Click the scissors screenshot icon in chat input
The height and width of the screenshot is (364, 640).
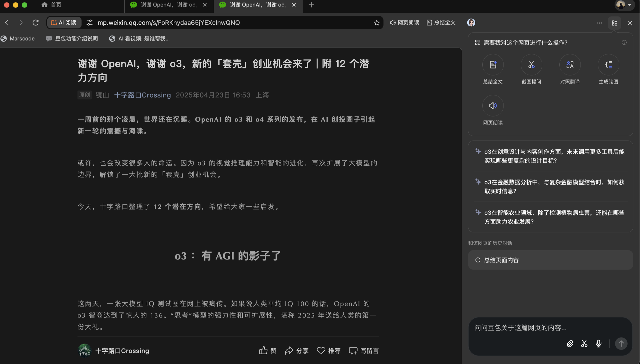(584, 344)
